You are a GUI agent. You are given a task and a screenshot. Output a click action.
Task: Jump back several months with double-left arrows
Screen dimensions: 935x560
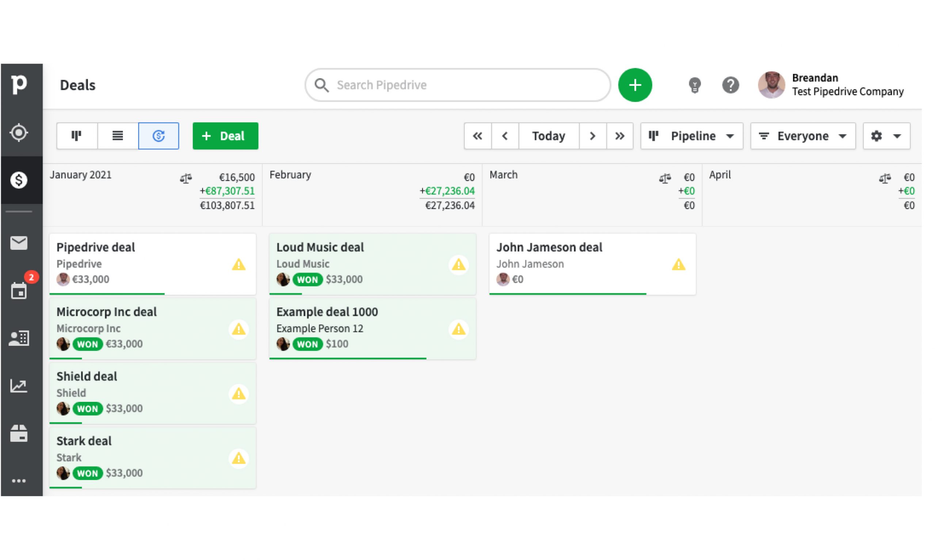click(477, 136)
